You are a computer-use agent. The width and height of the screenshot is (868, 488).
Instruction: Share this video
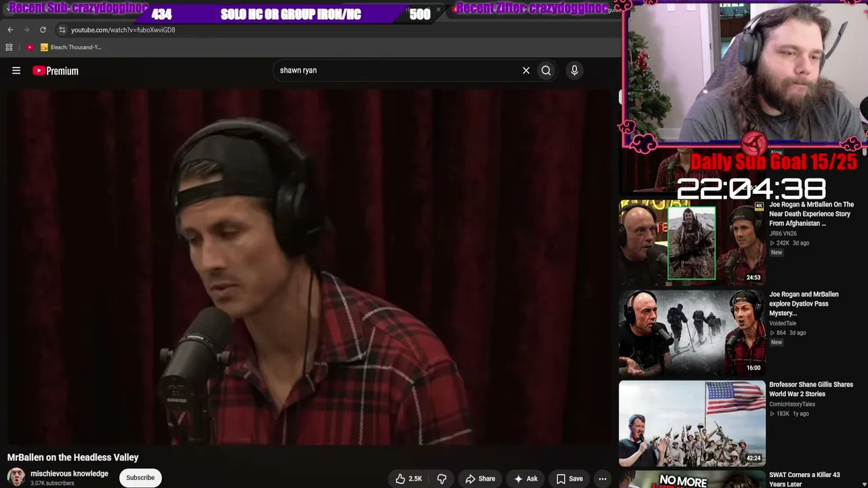pyautogui.click(x=480, y=479)
